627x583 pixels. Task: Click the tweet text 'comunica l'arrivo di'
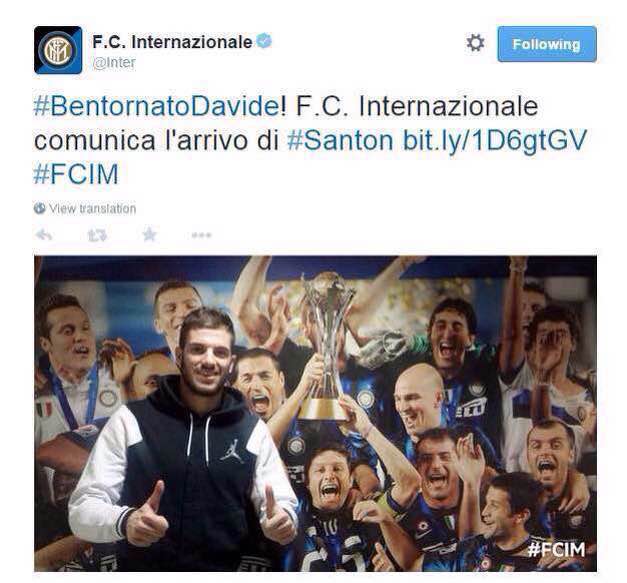click(156, 140)
